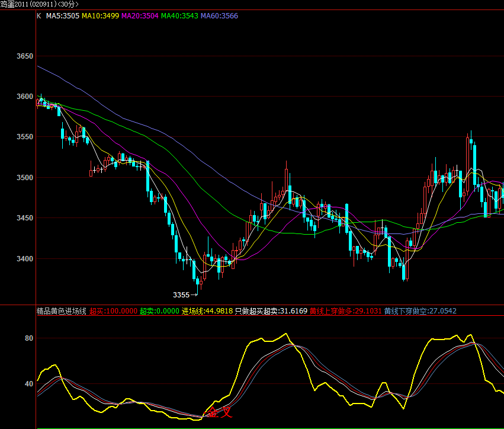Click the K chart type label

(39, 16)
